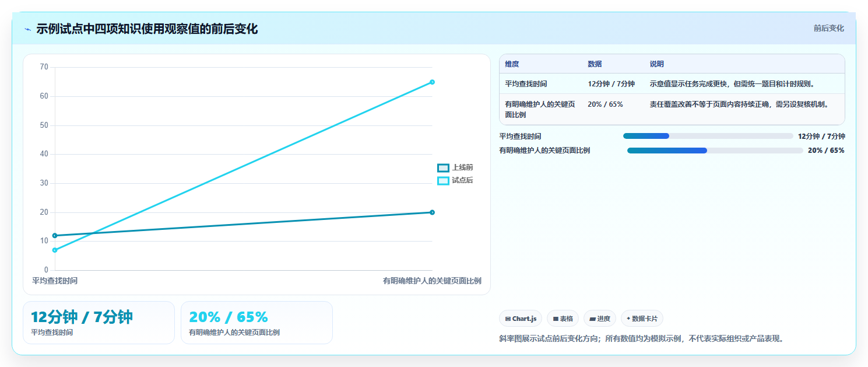Click progress value 20% / 65% on right
Screen dimensions: 868x367
click(826, 151)
